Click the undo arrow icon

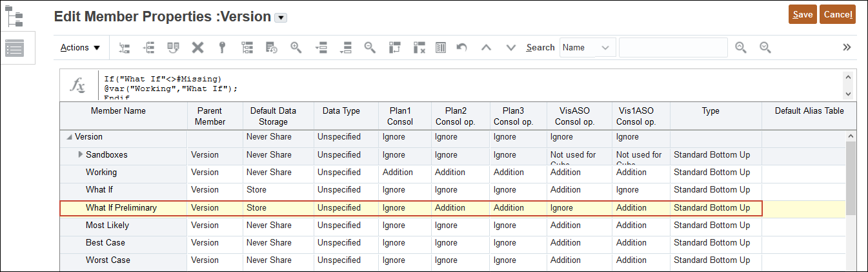(461, 47)
